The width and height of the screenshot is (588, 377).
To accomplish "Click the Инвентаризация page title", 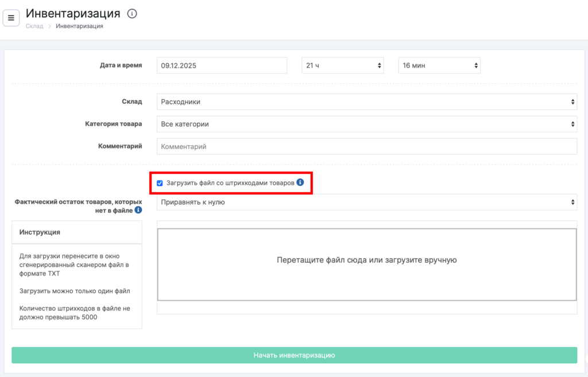I will point(73,13).
